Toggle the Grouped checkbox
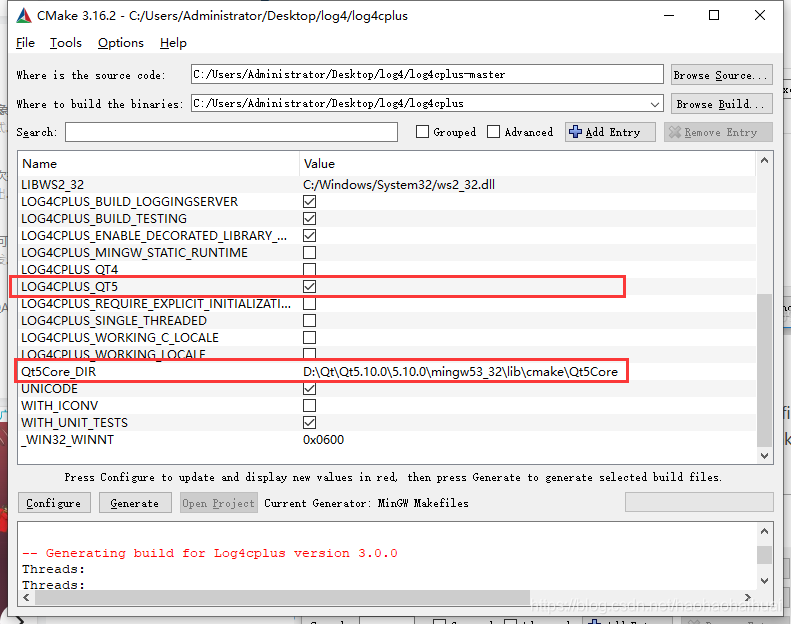This screenshot has height=624, width=791. [x=422, y=132]
